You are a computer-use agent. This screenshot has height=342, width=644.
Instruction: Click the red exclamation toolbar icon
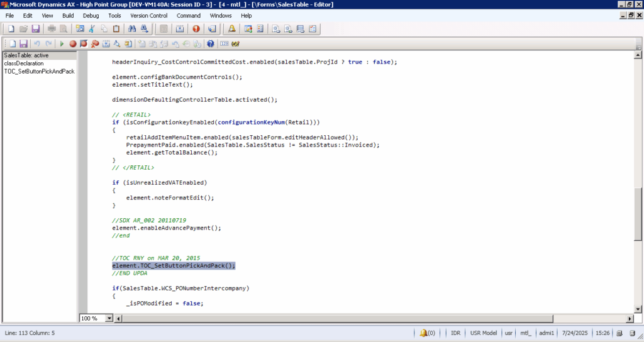(x=196, y=29)
